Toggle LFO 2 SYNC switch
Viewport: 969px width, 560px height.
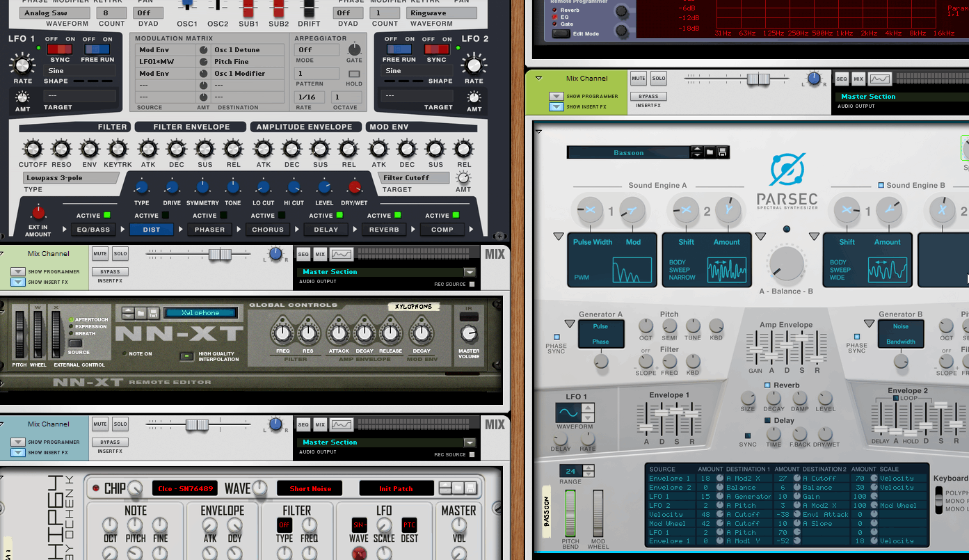click(x=437, y=49)
